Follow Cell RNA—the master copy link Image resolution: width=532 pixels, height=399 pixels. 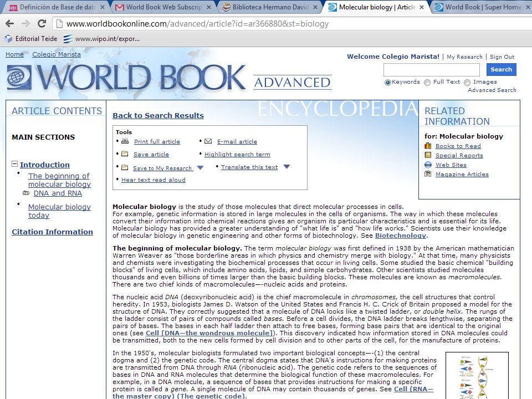click(x=413, y=389)
